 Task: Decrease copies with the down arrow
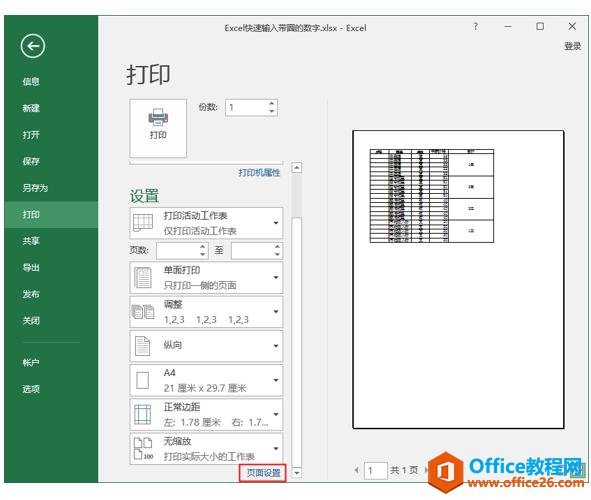[271, 112]
